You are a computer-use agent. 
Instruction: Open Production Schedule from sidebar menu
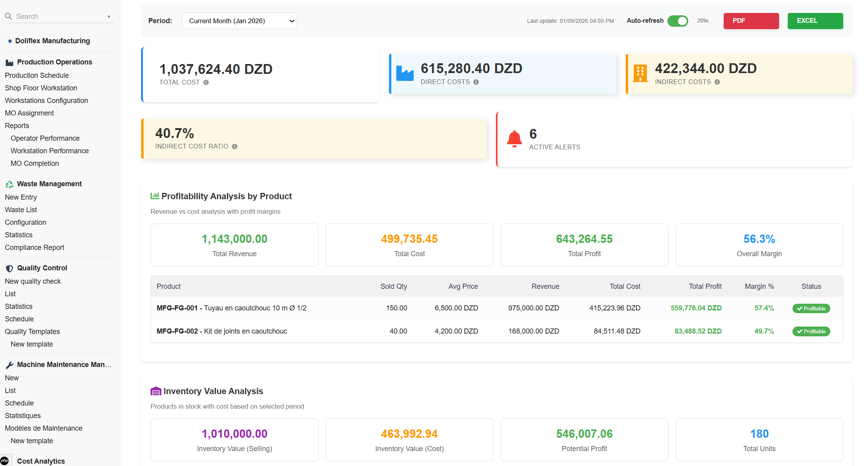(x=37, y=75)
